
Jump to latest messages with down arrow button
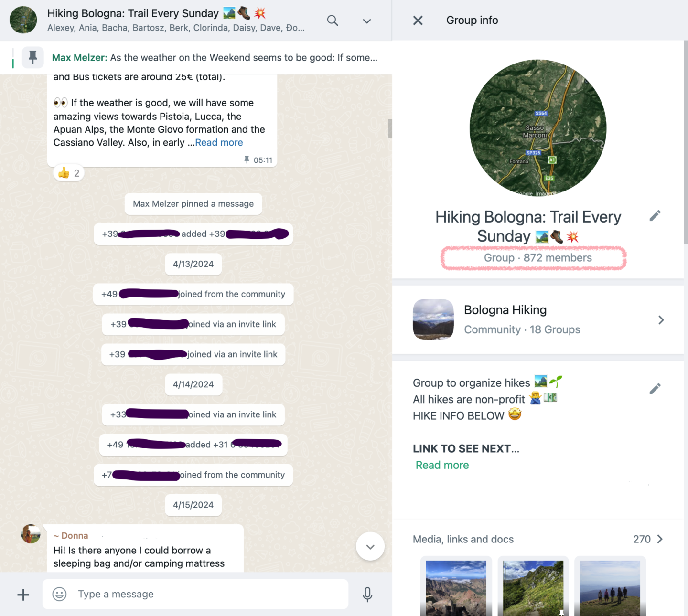370,546
